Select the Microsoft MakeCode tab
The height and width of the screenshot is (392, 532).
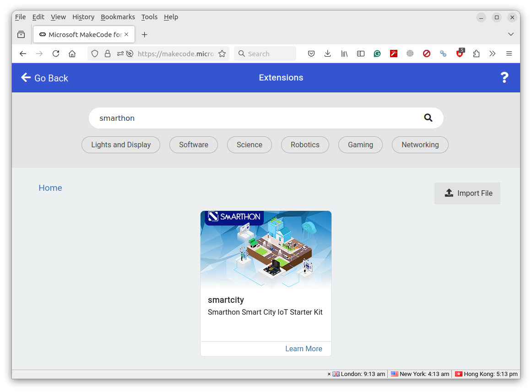[x=84, y=35]
